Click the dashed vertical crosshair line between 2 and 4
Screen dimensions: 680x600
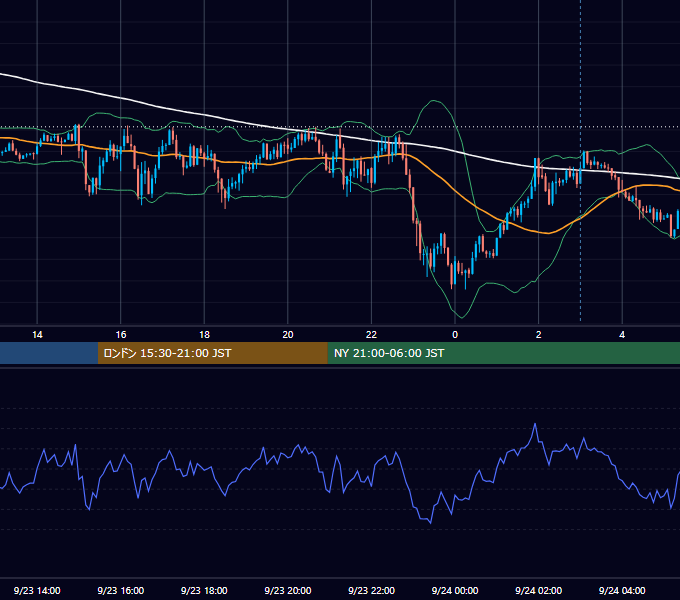581,160
